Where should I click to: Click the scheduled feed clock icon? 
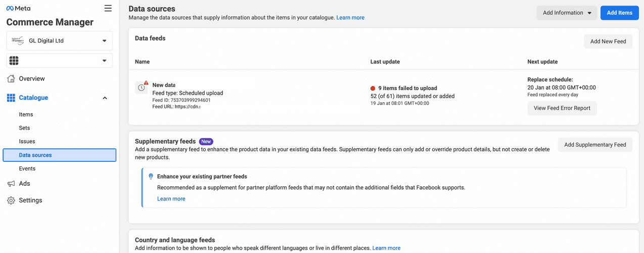click(x=141, y=88)
